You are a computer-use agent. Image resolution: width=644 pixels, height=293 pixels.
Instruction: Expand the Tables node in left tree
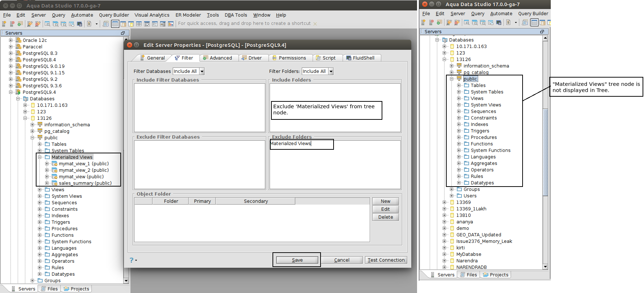pos(40,144)
